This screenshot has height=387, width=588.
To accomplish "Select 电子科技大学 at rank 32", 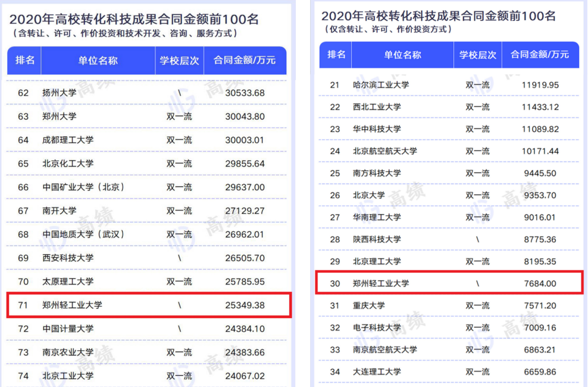I will (377, 328).
